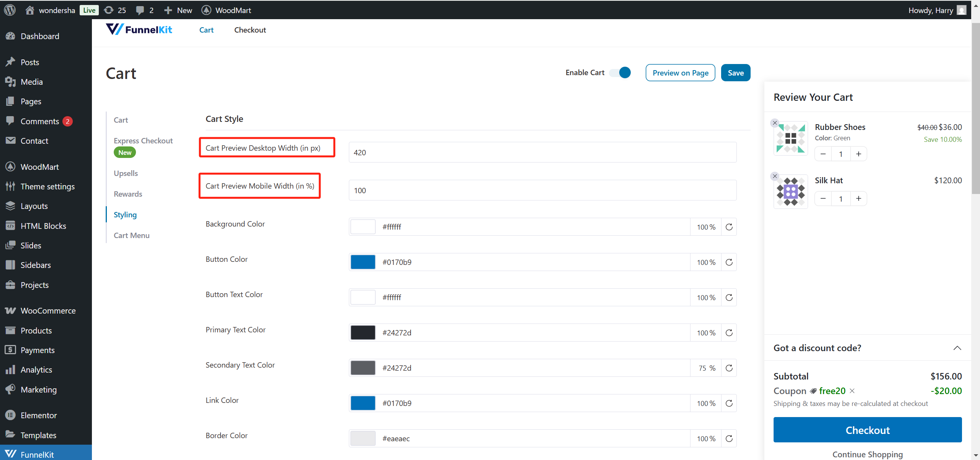Image resolution: width=980 pixels, height=460 pixels.
Task: Click the WordPress logo icon
Action: (x=10, y=10)
